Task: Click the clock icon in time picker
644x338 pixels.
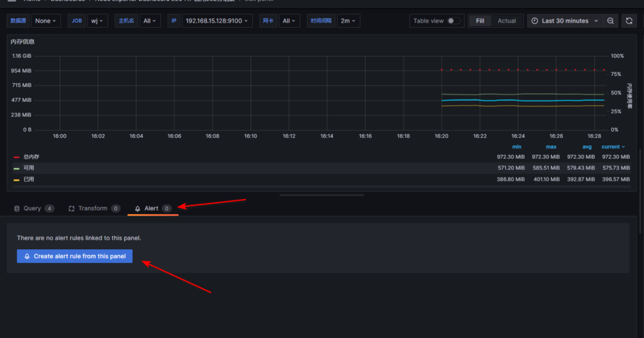Action: (x=535, y=21)
